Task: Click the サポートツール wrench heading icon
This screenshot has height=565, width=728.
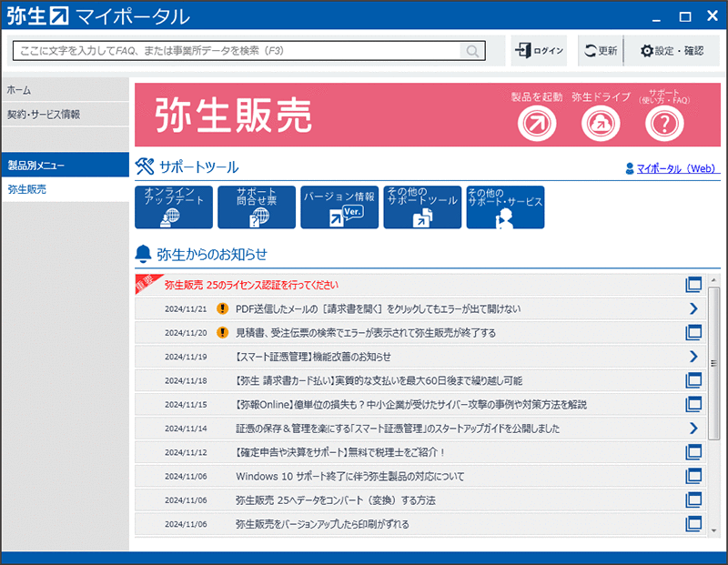Action: (145, 166)
